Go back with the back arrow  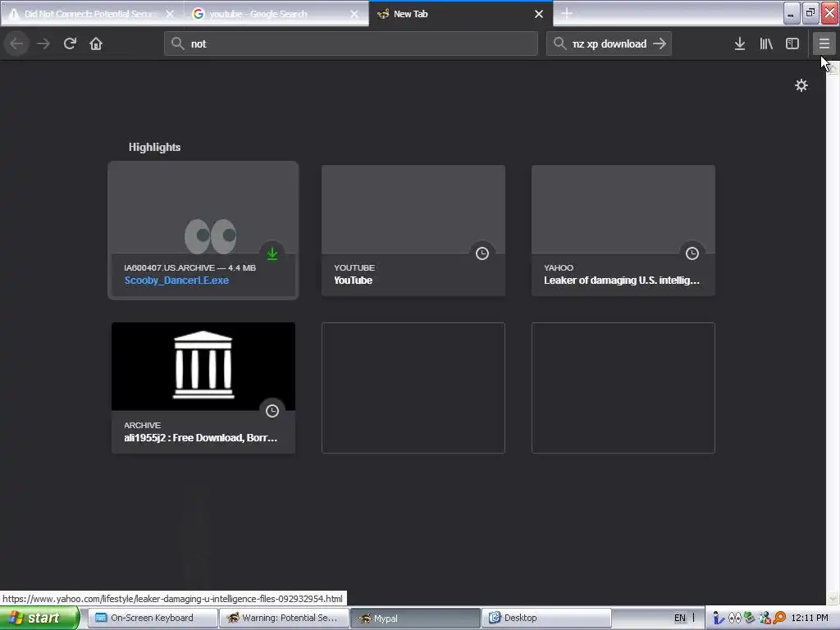[16, 43]
